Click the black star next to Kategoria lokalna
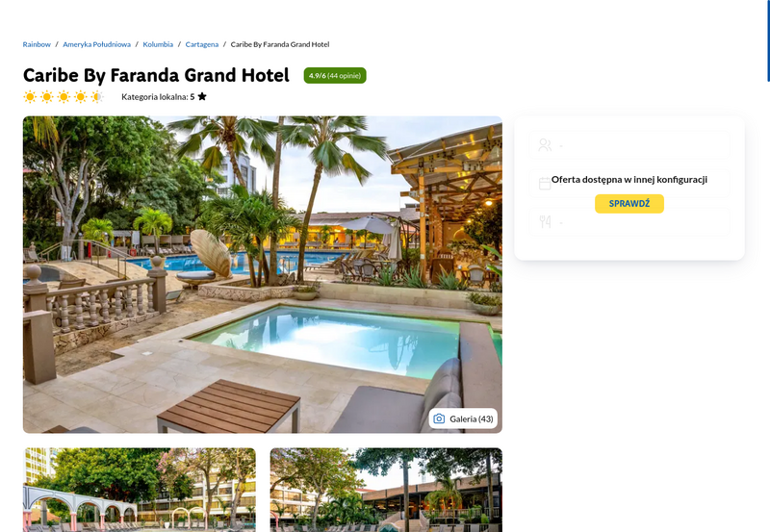770x532 pixels. tap(202, 96)
